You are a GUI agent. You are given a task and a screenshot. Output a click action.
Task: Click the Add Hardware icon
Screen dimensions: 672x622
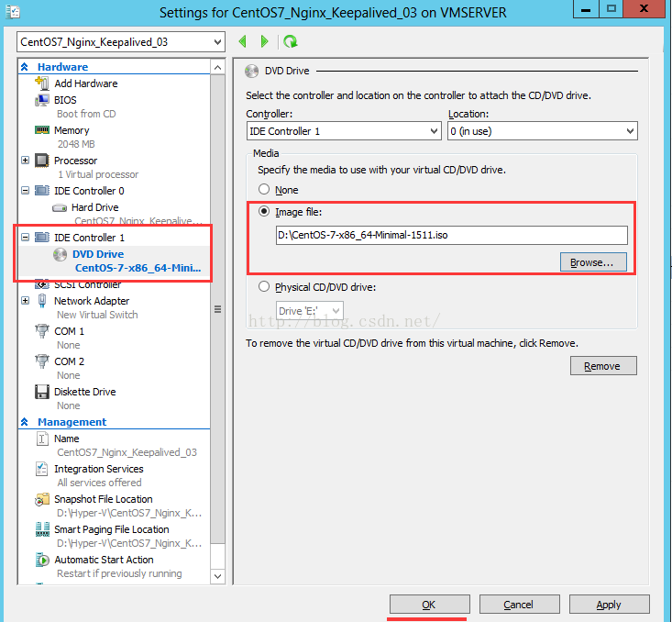coord(41,83)
